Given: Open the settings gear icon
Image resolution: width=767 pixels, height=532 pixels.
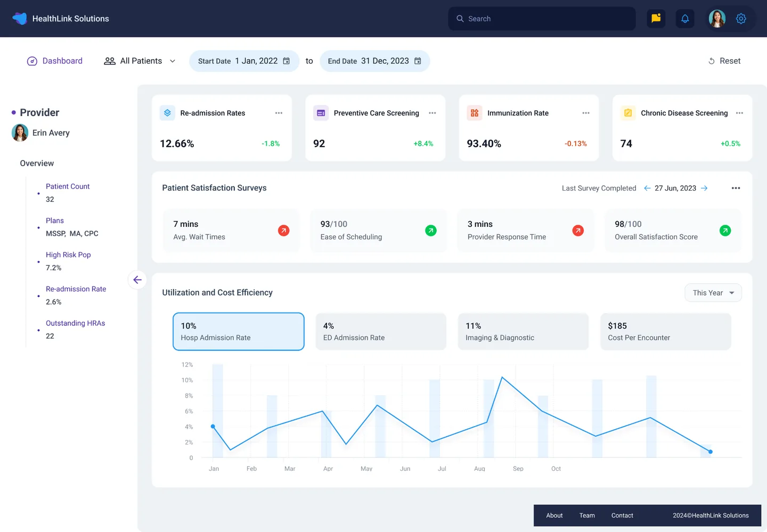Looking at the screenshot, I should 741,18.
